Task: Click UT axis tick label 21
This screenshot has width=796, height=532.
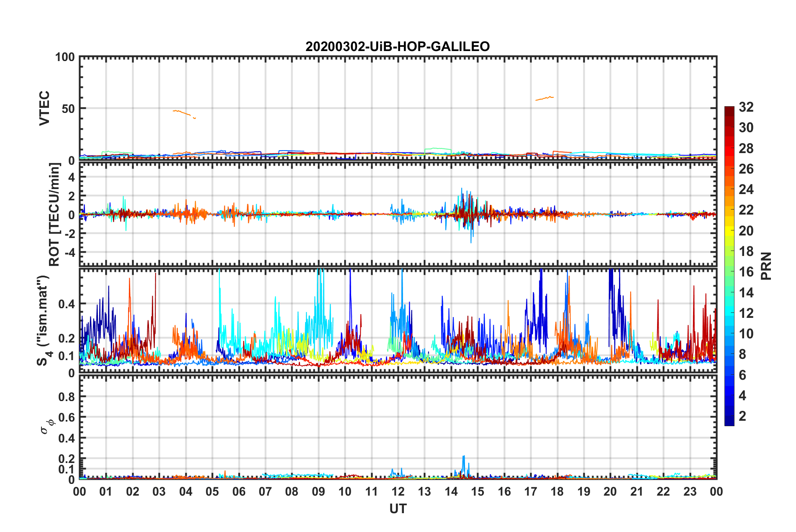Action: tap(637, 491)
